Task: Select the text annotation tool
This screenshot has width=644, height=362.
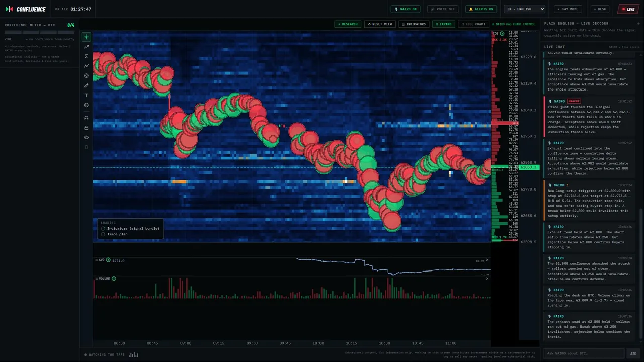Action: [86, 95]
